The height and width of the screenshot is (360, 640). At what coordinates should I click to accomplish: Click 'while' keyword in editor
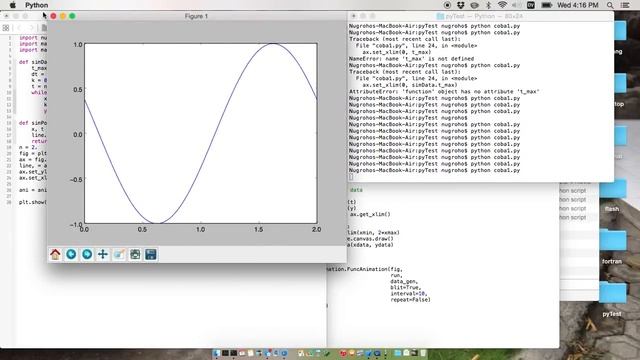pyautogui.click(x=39, y=92)
